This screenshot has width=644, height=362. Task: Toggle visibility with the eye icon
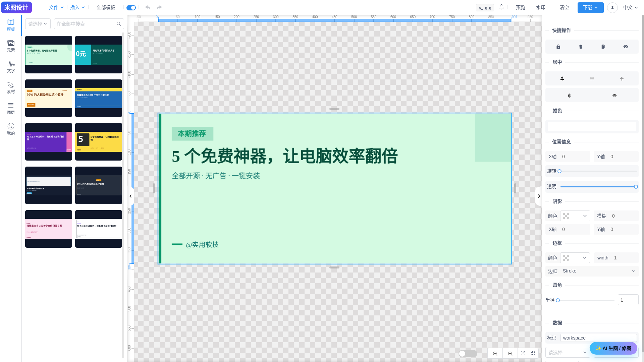pyautogui.click(x=626, y=47)
